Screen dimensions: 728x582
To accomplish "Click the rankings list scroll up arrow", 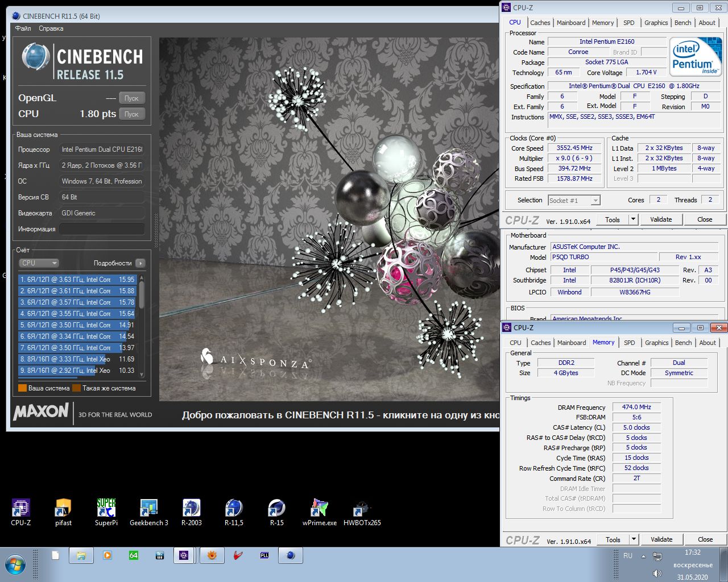I will 142,277.
